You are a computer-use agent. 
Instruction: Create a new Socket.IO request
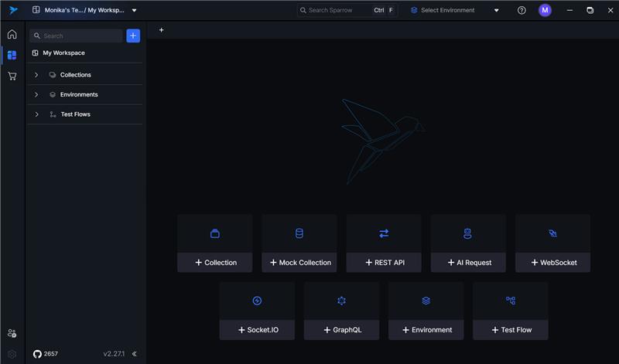pyautogui.click(x=257, y=330)
